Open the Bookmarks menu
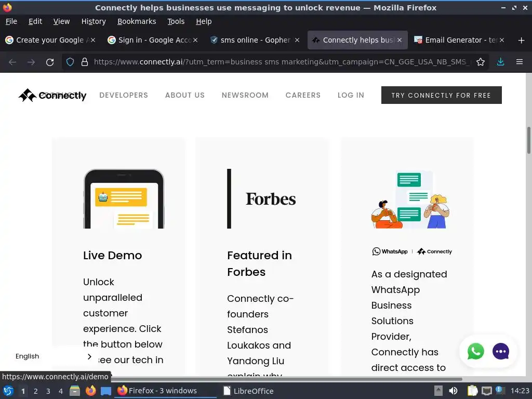Viewport: 532px width, 399px height. pos(137,21)
